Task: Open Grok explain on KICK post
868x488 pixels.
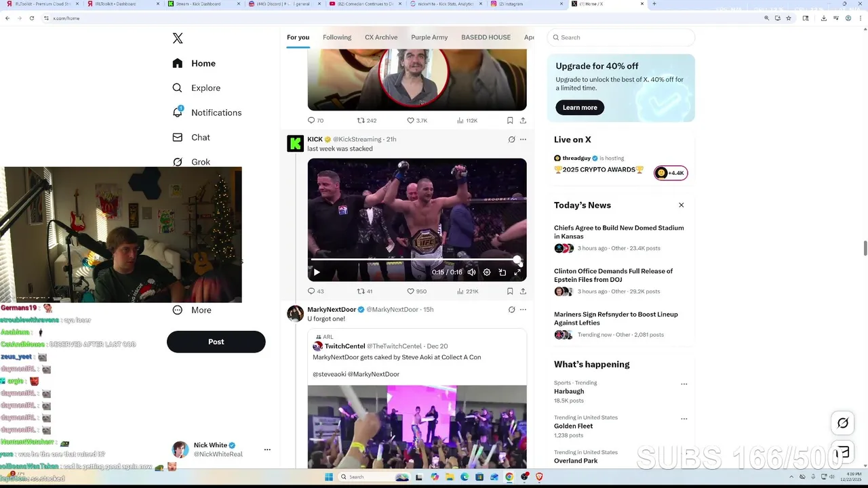Action: 511,139
